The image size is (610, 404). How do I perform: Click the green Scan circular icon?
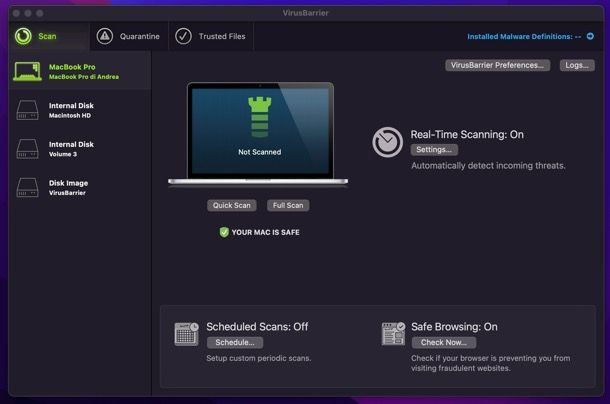point(23,36)
